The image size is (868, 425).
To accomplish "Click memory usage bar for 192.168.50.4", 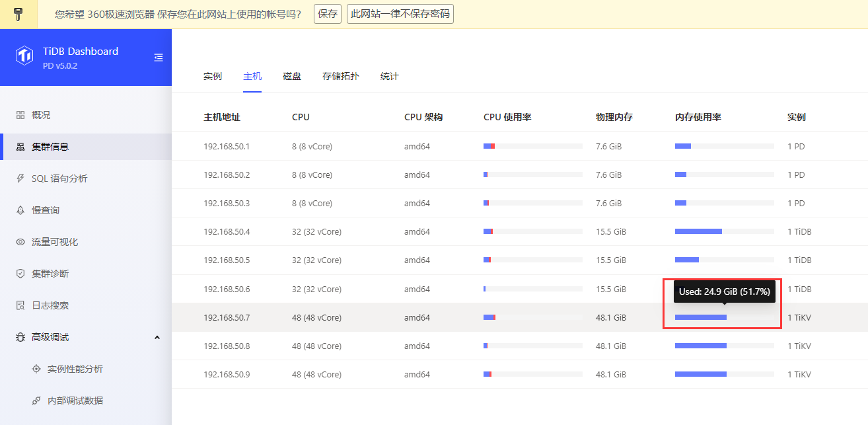I will coord(724,231).
